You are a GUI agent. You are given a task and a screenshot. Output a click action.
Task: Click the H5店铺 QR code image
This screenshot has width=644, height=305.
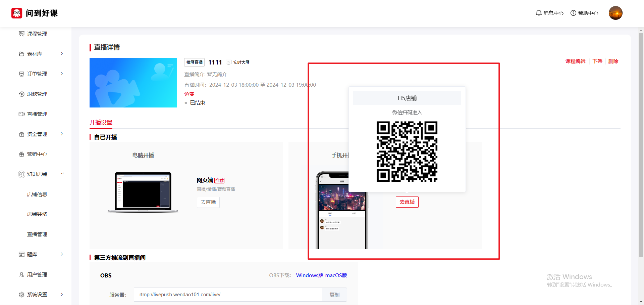pyautogui.click(x=407, y=151)
